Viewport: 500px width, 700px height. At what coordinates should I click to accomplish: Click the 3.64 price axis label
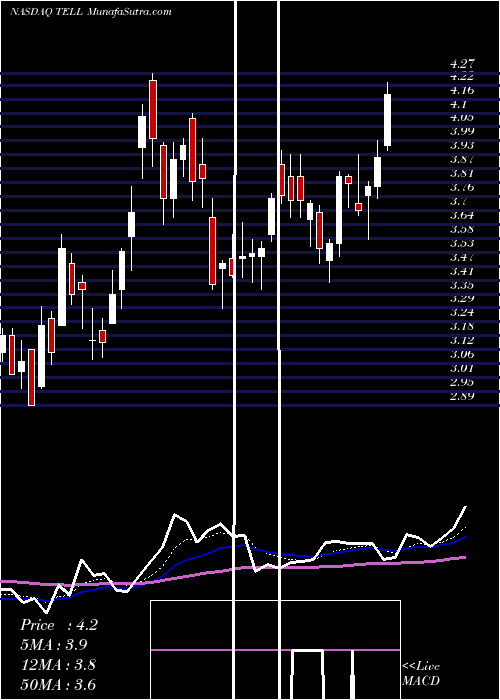pos(462,216)
